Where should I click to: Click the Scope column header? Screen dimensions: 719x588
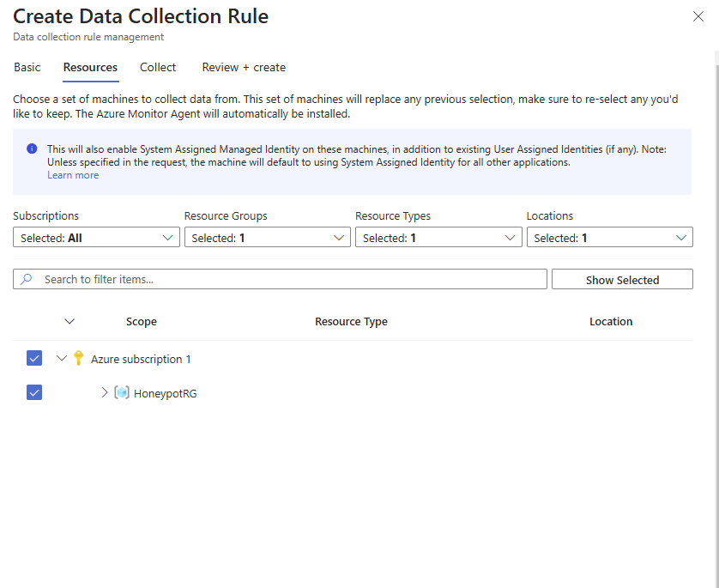coord(142,322)
